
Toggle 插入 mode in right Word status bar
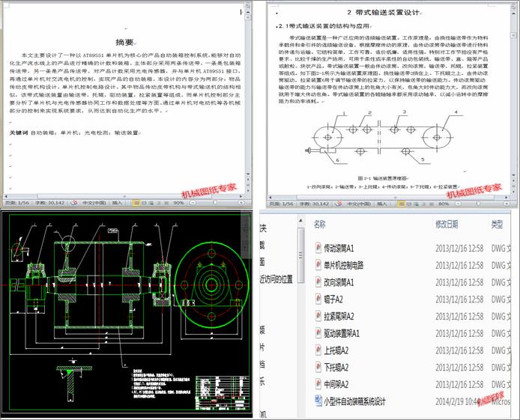(382, 204)
